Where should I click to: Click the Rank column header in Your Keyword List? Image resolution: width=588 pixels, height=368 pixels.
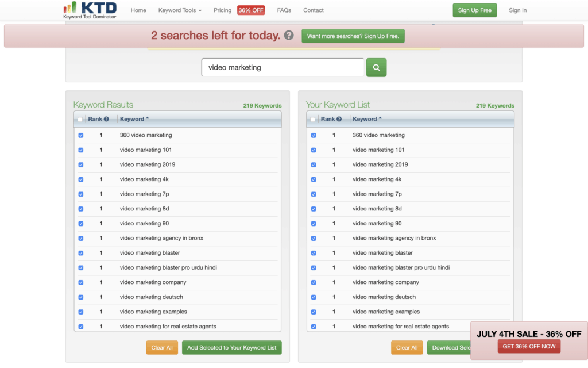click(x=328, y=119)
